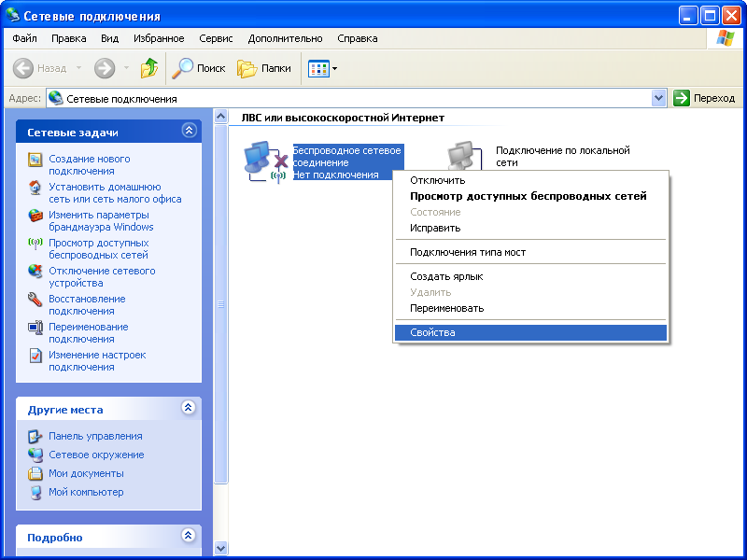Open Сетевое окружение link
747x560 pixels.
point(96,455)
